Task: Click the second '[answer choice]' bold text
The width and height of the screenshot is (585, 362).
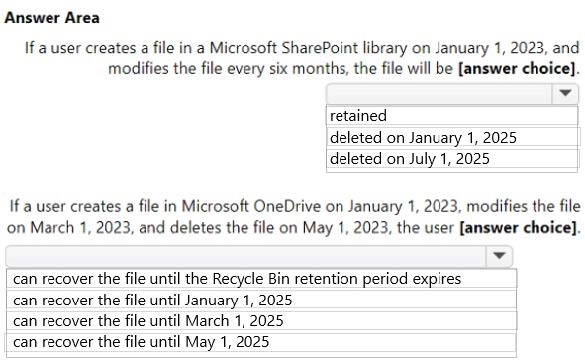Action: (x=518, y=227)
